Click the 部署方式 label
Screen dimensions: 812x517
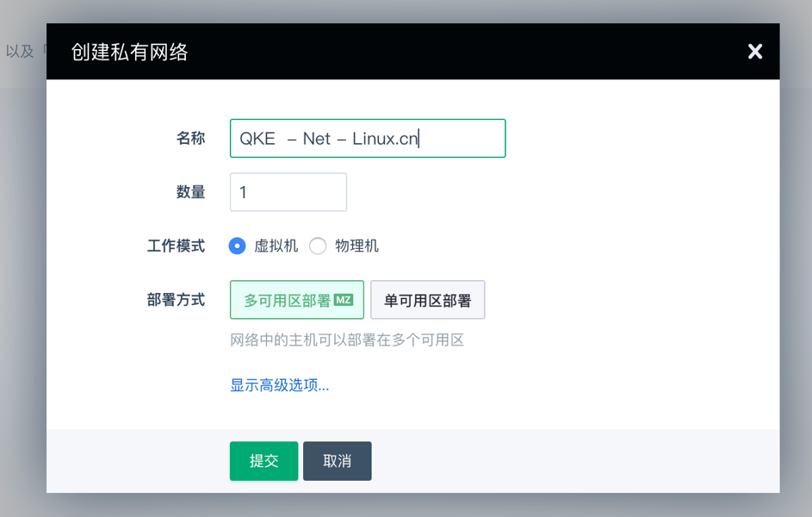pyautogui.click(x=176, y=299)
